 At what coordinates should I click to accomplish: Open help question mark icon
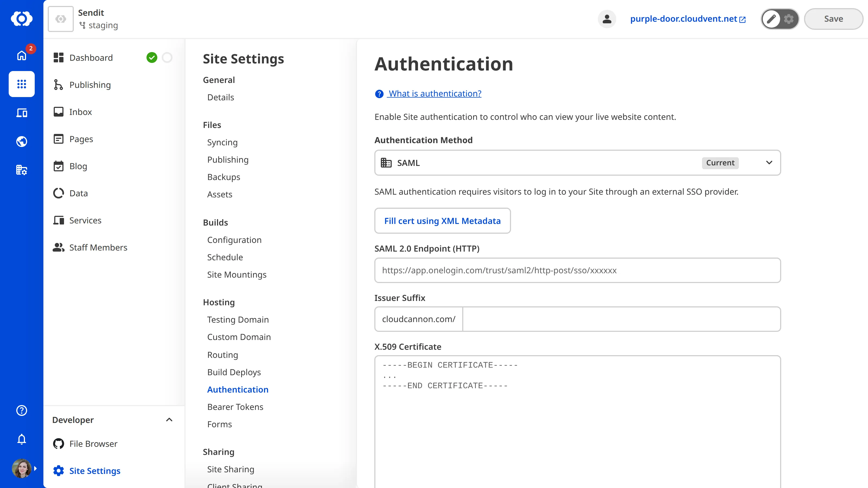click(22, 410)
